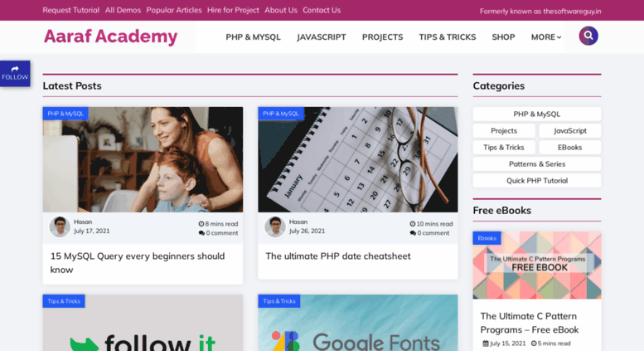
Task: Click the July 15, 2021 calendar icon
Action: [486, 344]
